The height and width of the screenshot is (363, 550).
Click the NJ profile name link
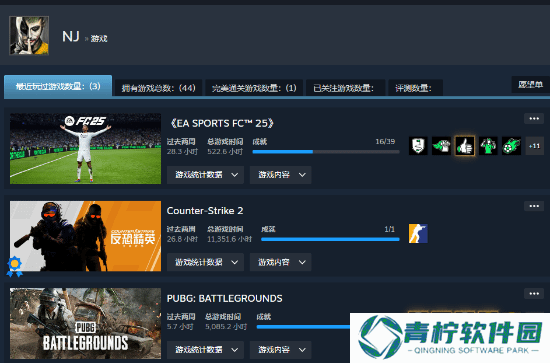71,36
